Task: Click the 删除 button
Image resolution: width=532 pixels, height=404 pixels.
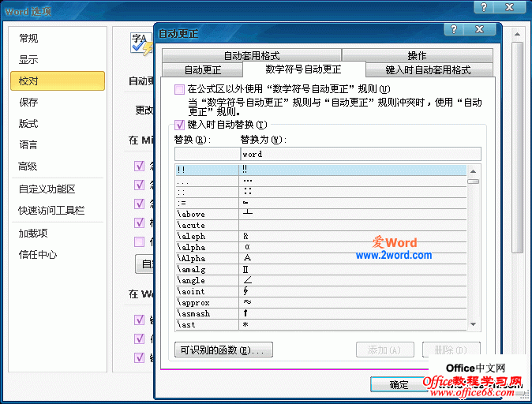Action: (x=451, y=350)
